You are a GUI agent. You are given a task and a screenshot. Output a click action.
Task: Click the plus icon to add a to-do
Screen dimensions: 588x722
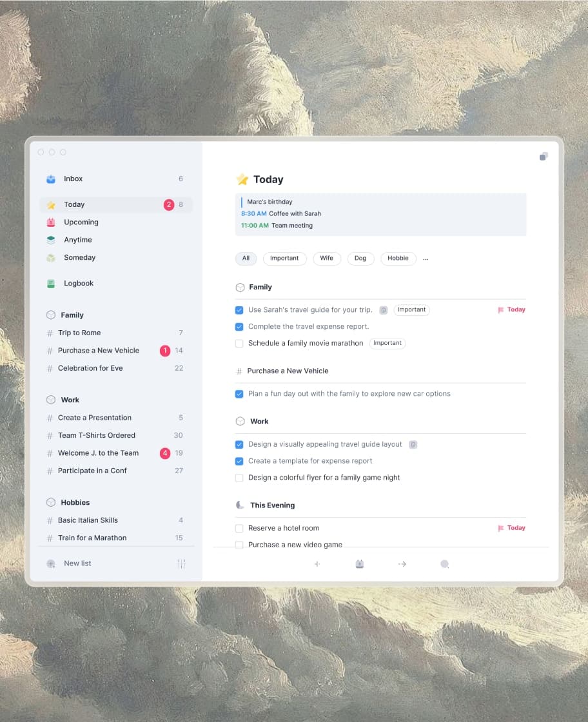pos(317,564)
